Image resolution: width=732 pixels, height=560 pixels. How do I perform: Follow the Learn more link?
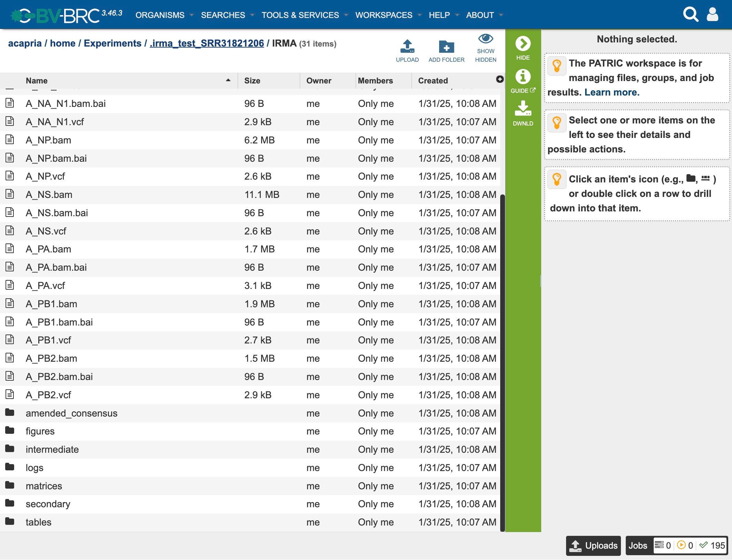612,92
